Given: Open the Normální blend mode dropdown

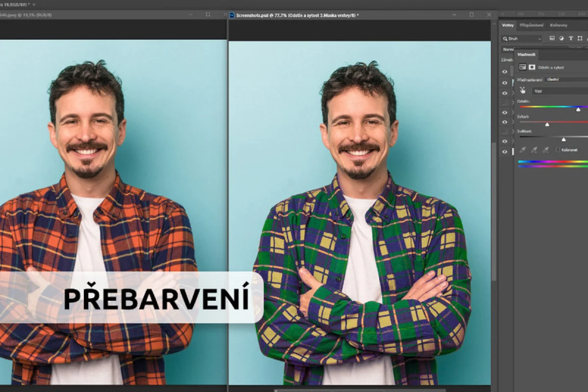Looking at the screenshot, I should point(508,49).
